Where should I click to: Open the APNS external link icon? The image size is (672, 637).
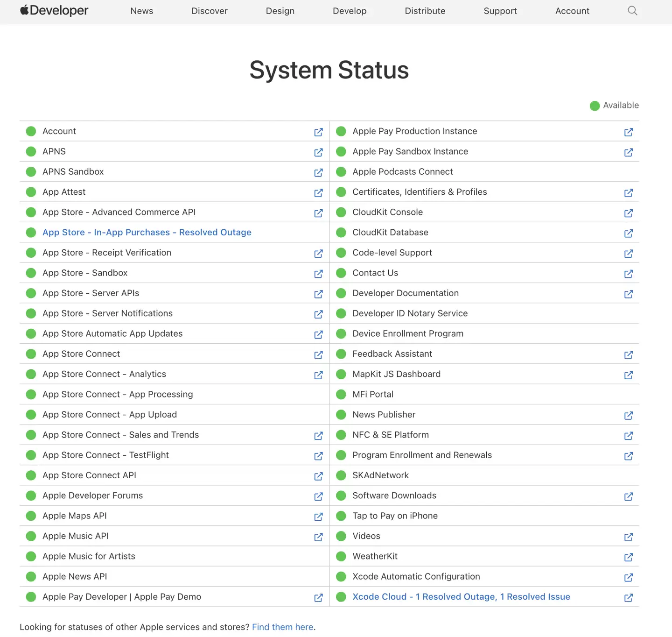[x=319, y=152]
